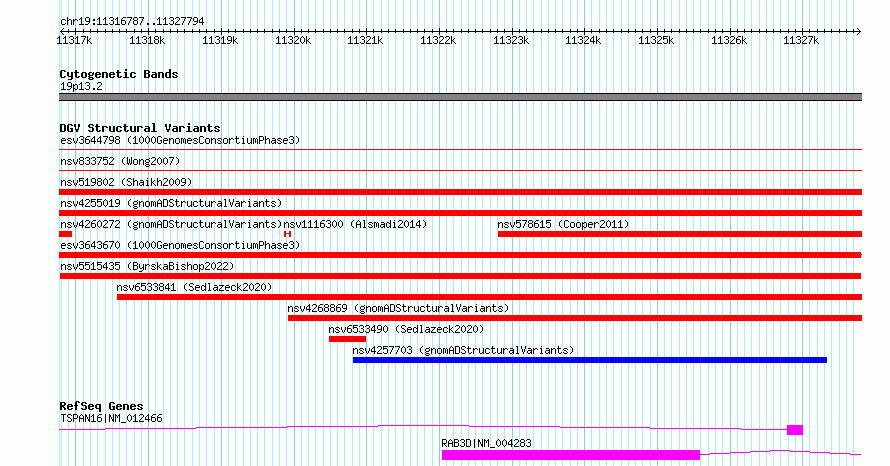Click the nsv5515435 red bar
This screenshot has height=466, width=890.
(x=460, y=276)
